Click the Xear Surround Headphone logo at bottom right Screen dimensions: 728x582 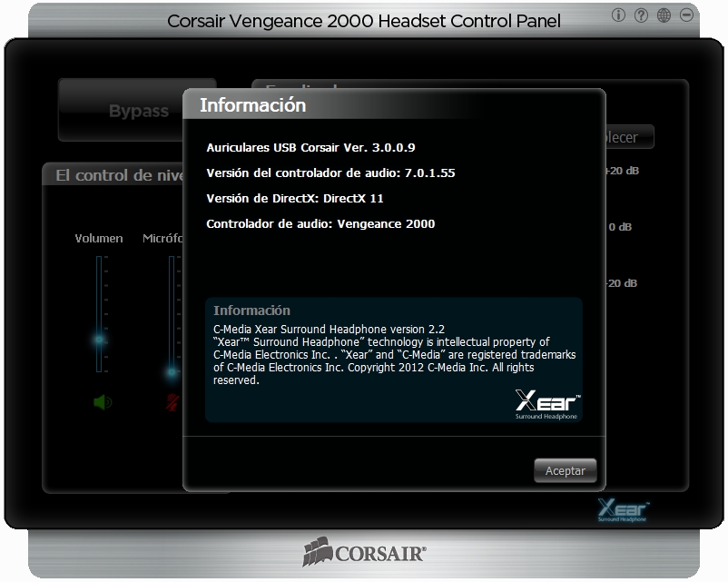[x=623, y=510]
